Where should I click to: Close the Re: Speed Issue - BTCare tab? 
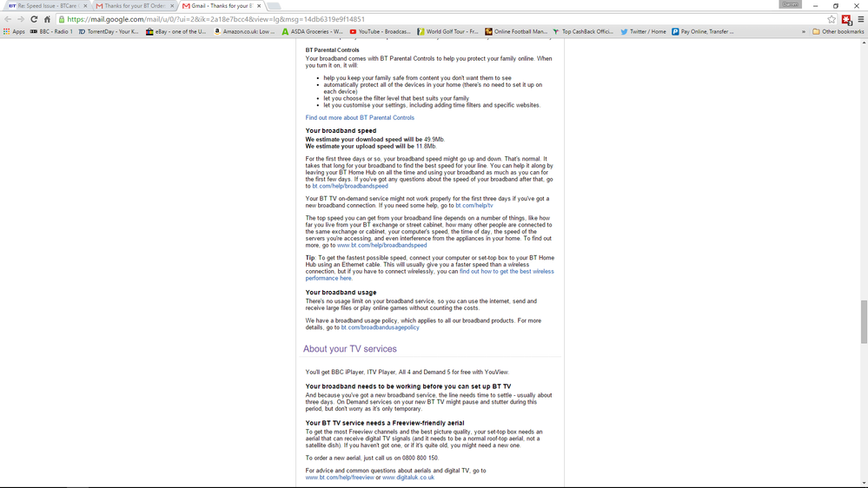85,6
